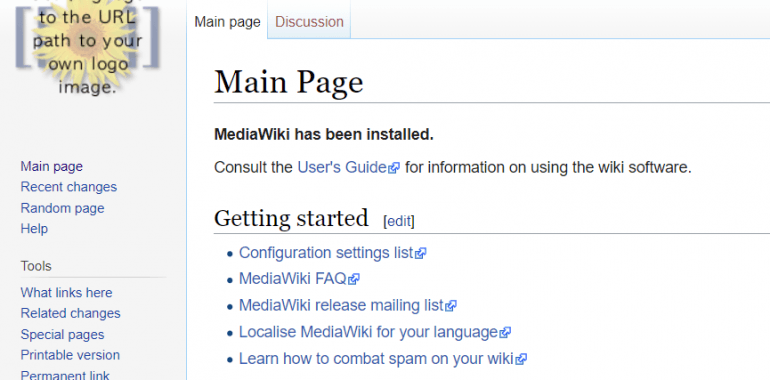Open Special pages link
The width and height of the screenshot is (770, 380).
click(62, 335)
